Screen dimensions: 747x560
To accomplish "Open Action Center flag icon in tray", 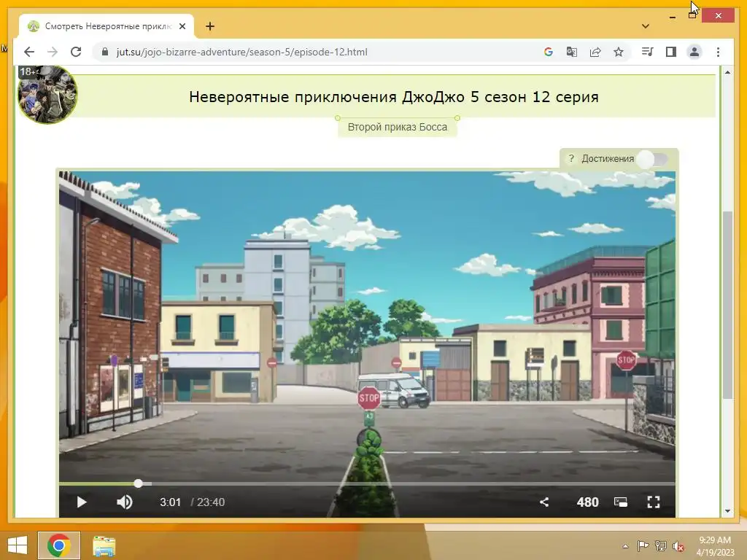I will [643, 545].
